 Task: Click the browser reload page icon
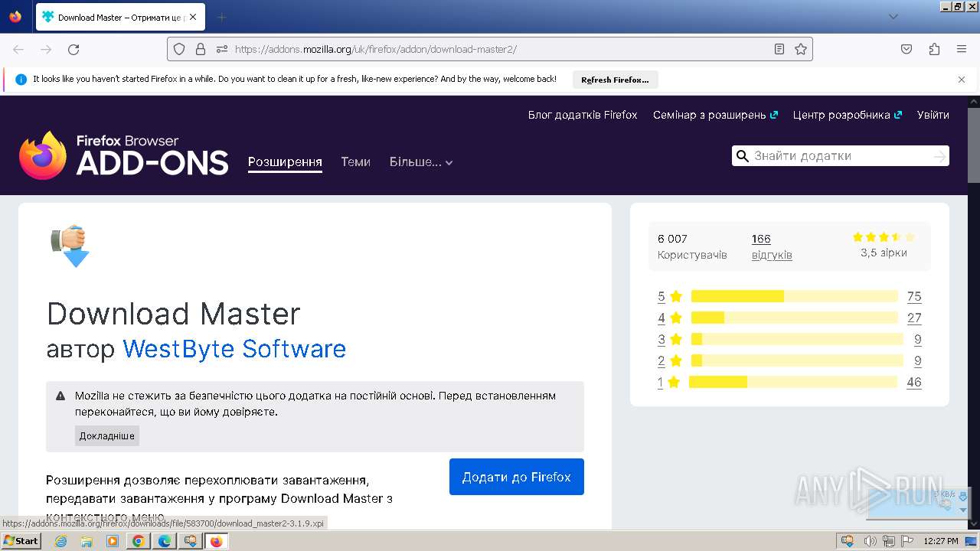coord(73,50)
